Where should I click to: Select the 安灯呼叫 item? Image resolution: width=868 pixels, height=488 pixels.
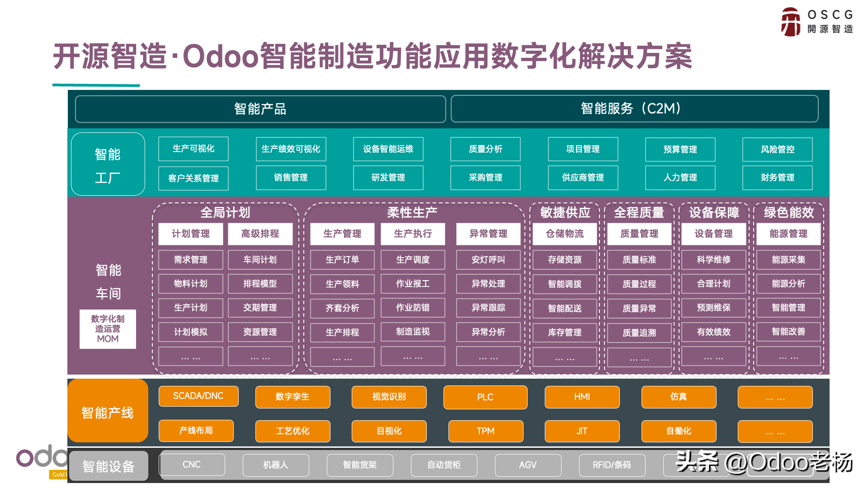[x=488, y=260]
